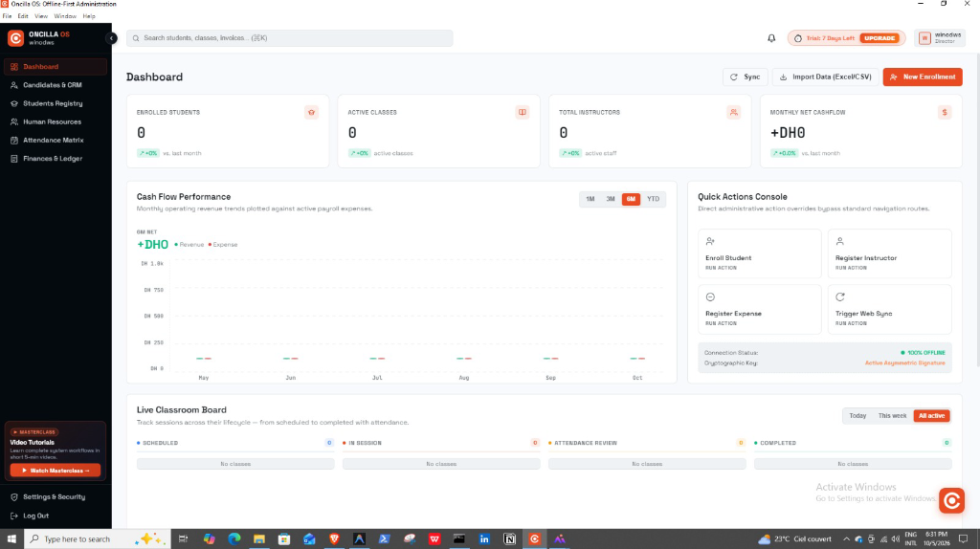Run the Register Instructor quick action

click(x=889, y=253)
